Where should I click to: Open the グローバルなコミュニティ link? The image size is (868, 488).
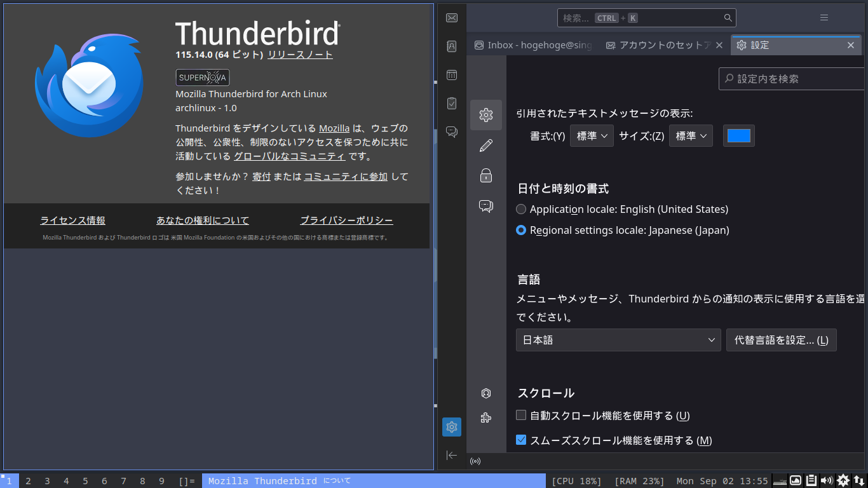[x=290, y=156]
